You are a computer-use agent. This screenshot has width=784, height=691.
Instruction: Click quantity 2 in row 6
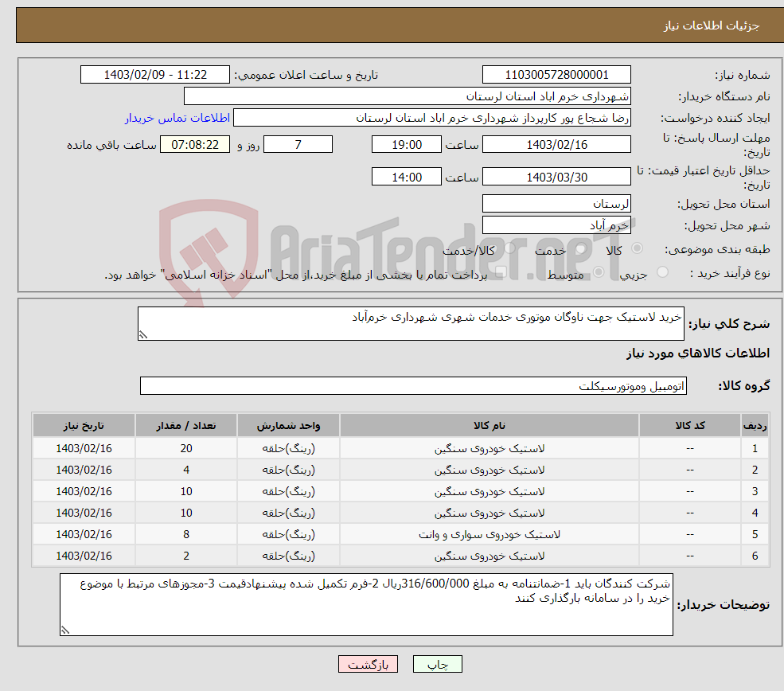186,556
